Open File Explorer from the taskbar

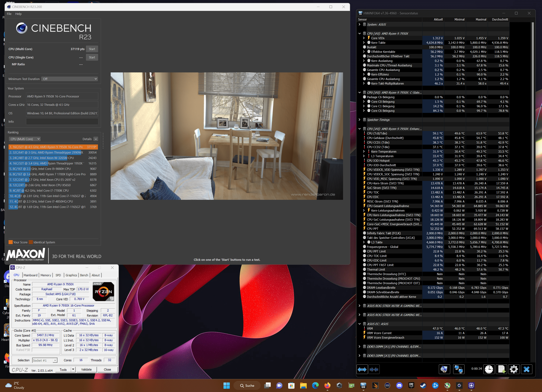(x=303, y=385)
